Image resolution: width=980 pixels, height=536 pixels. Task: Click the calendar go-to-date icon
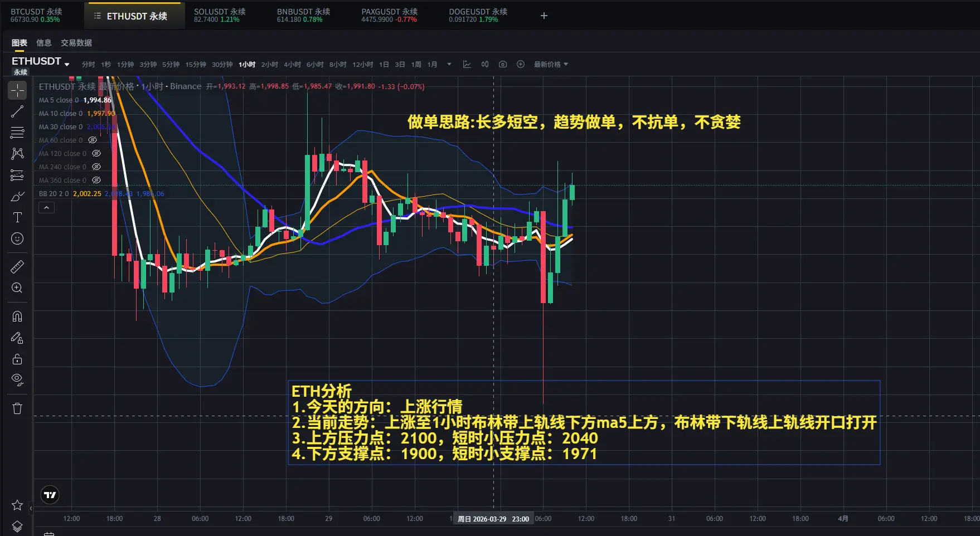pyautogui.click(x=49, y=533)
